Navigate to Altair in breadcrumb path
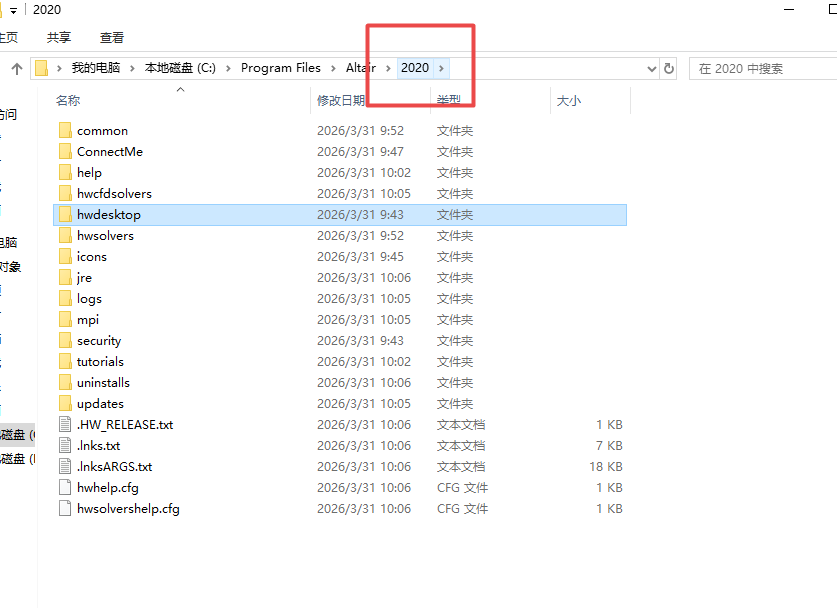 [361, 69]
